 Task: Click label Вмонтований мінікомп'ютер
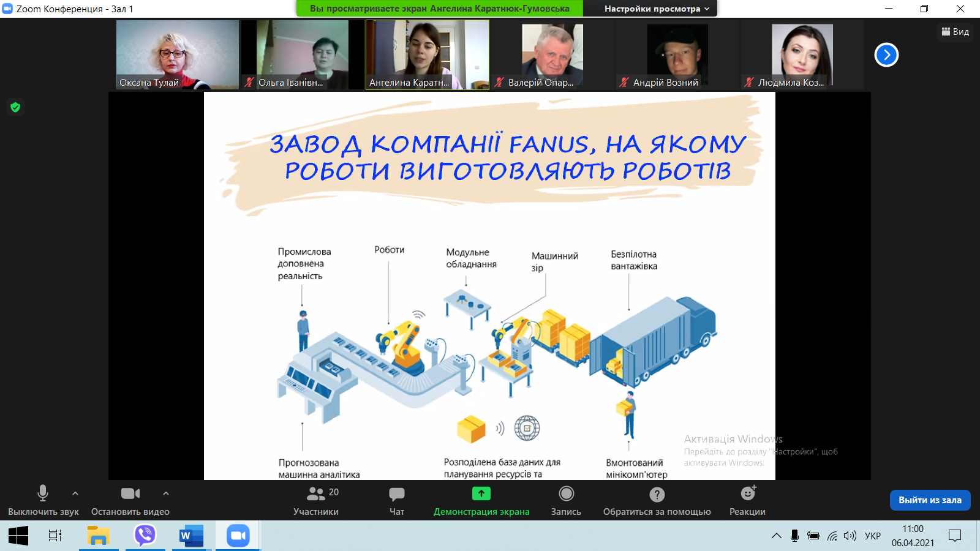pyautogui.click(x=636, y=468)
